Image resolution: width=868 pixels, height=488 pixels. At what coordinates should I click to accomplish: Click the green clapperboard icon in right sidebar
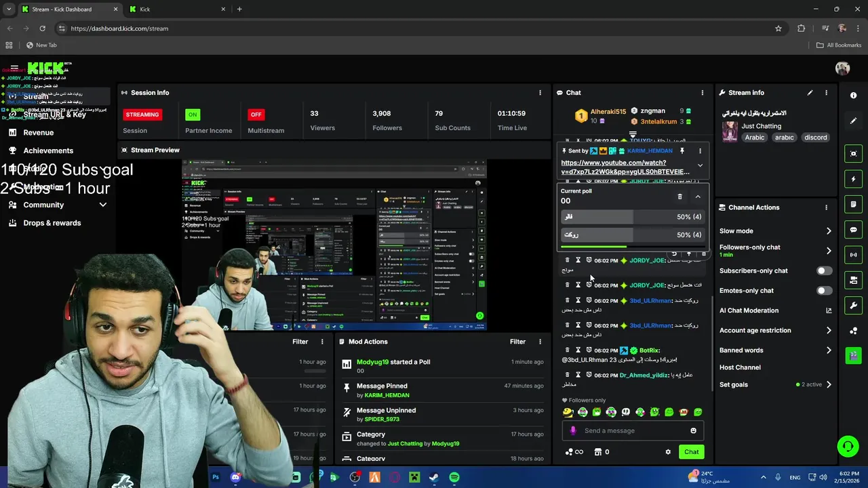click(854, 354)
